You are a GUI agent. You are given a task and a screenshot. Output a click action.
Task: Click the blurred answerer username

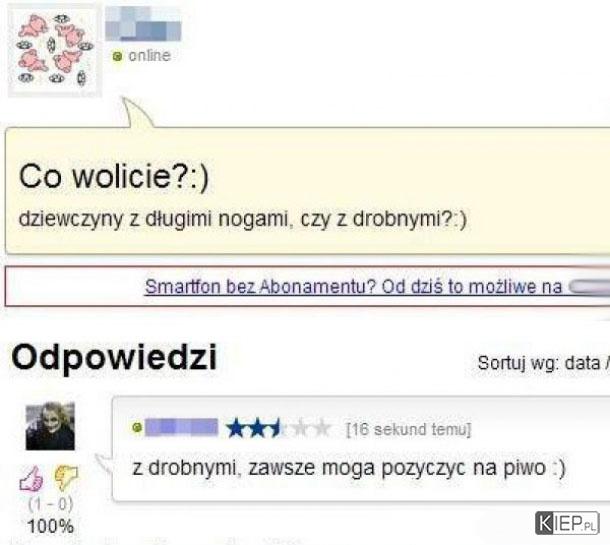(x=181, y=428)
